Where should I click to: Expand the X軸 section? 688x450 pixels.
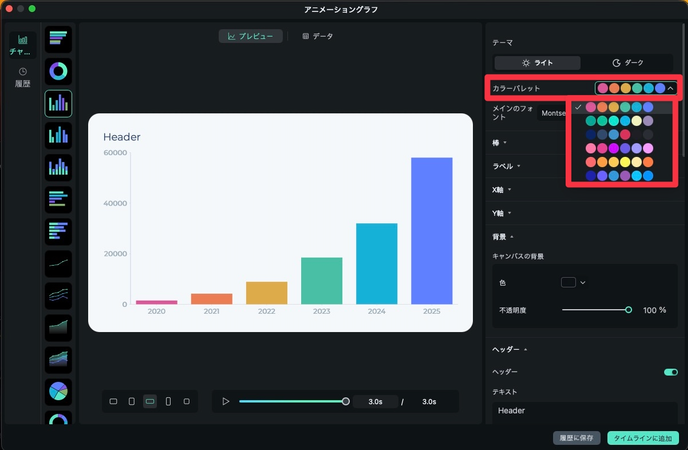click(500, 188)
